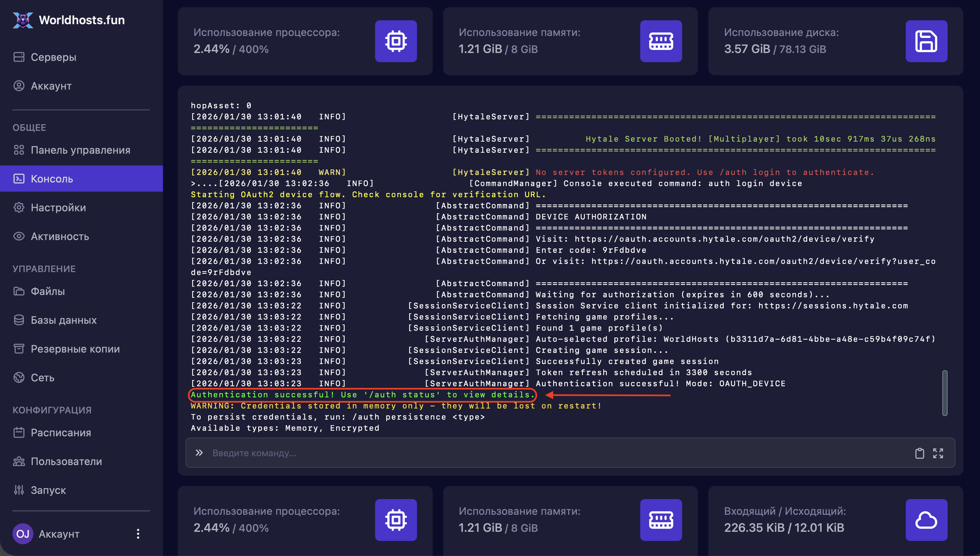Click the fullscreen expand console icon
This screenshot has width=980, height=556.
click(x=938, y=453)
